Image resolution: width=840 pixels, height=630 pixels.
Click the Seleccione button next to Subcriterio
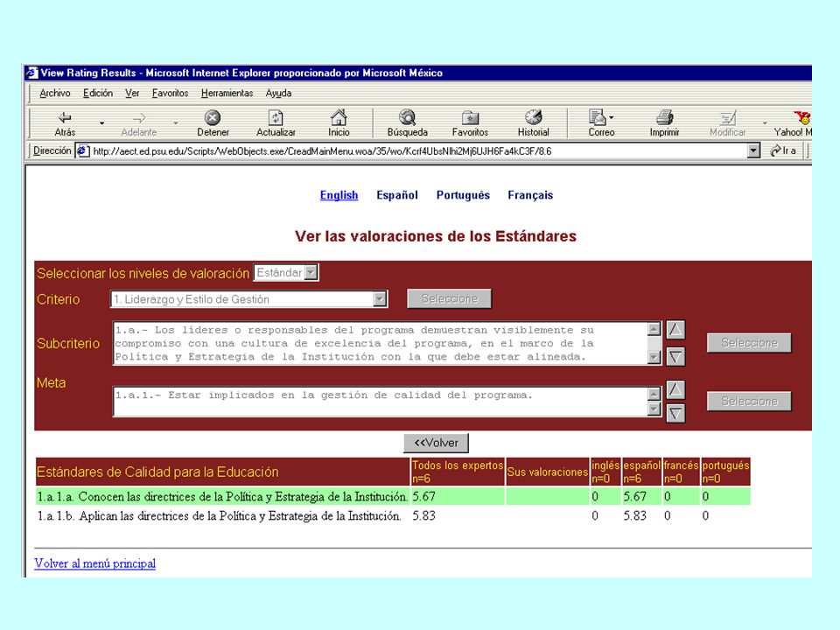(x=749, y=343)
